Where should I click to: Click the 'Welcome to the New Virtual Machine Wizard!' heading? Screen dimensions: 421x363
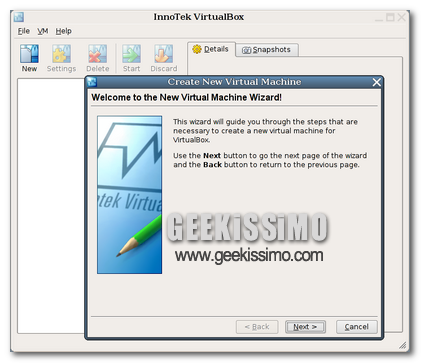tap(187, 97)
